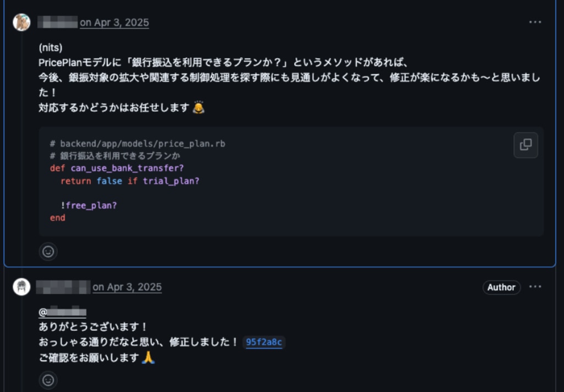Screen dimensions: 564x392
Task: Click the can_use_bank_transfer? method name in code
Action: click(127, 168)
